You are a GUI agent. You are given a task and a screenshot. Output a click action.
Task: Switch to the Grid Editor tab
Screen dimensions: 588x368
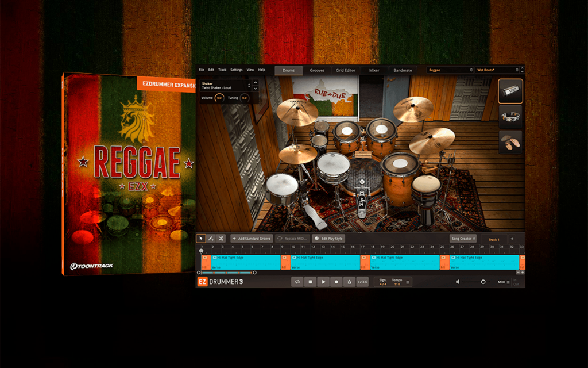(x=345, y=70)
